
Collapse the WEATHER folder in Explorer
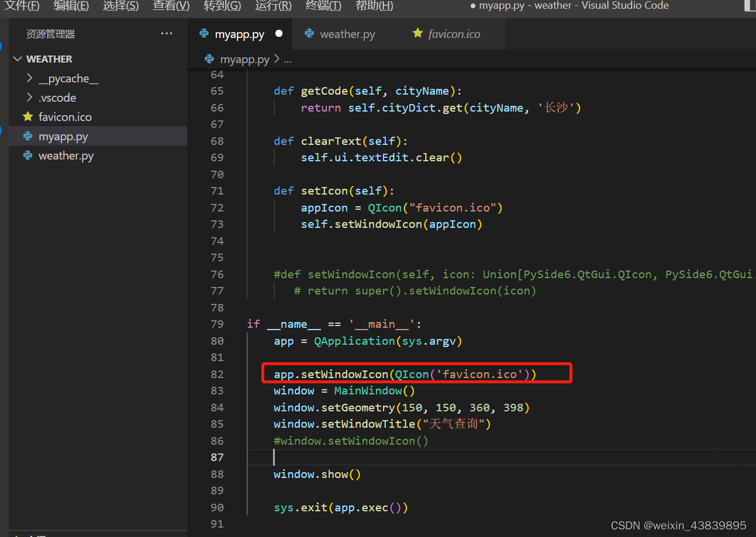(x=18, y=58)
